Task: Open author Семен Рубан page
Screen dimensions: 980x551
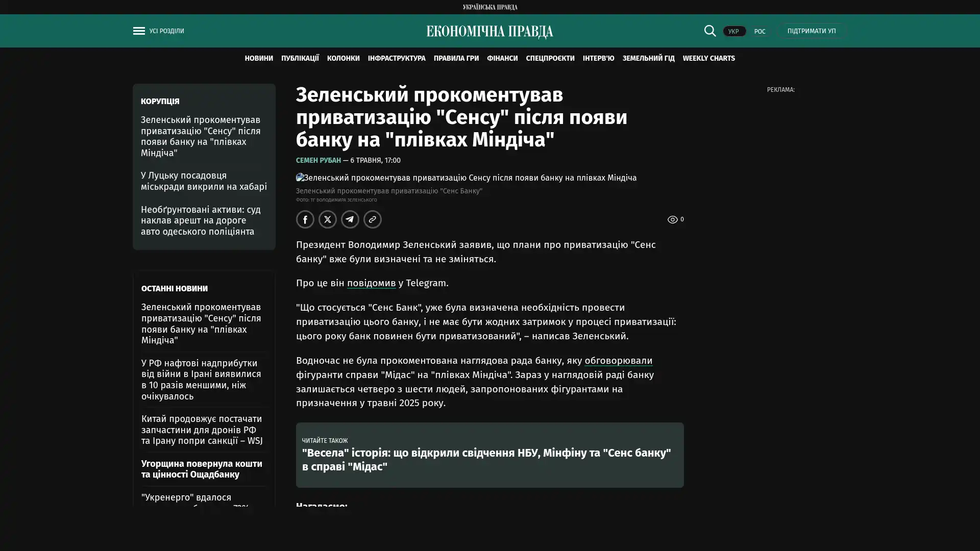Action: pyautogui.click(x=318, y=160)
